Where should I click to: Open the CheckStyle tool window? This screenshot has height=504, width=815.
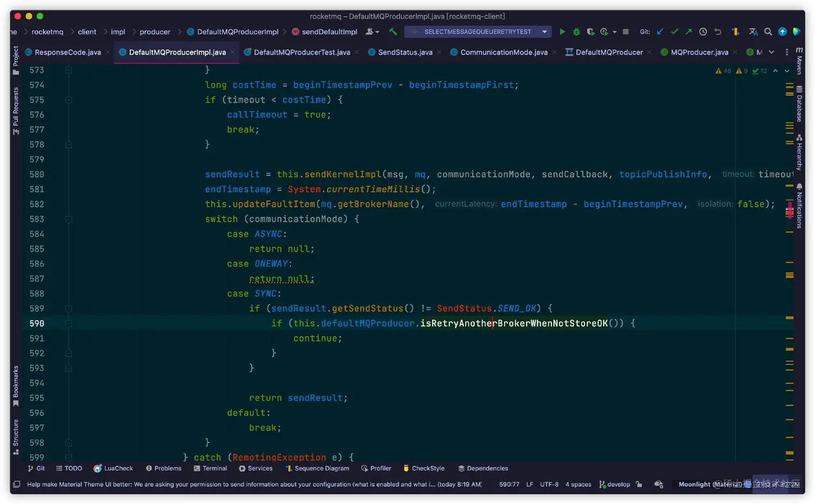point(424,468)
